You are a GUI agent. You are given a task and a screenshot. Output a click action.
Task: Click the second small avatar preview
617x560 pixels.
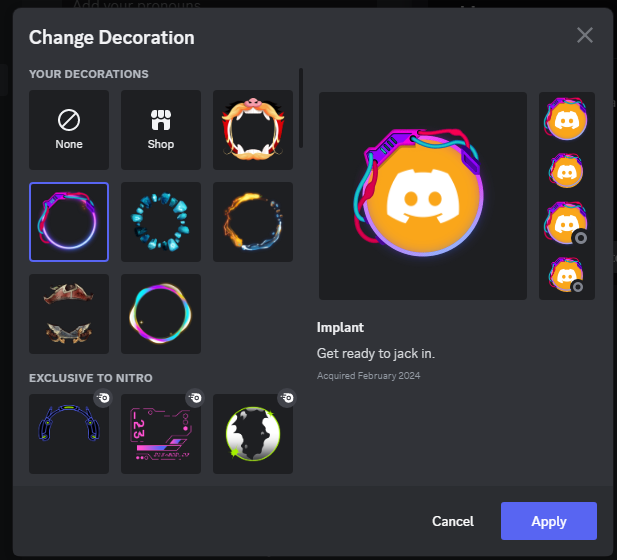(x=566, y=170)
